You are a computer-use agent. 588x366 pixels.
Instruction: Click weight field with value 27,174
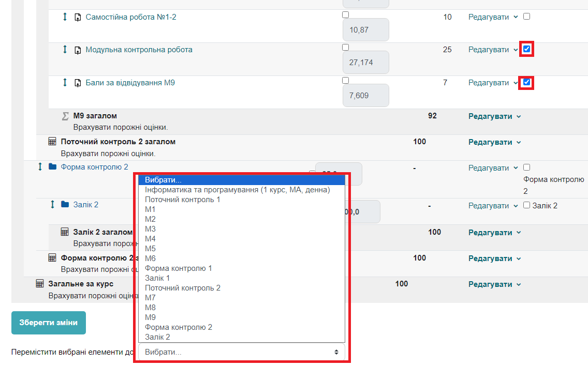pos(365,63)
